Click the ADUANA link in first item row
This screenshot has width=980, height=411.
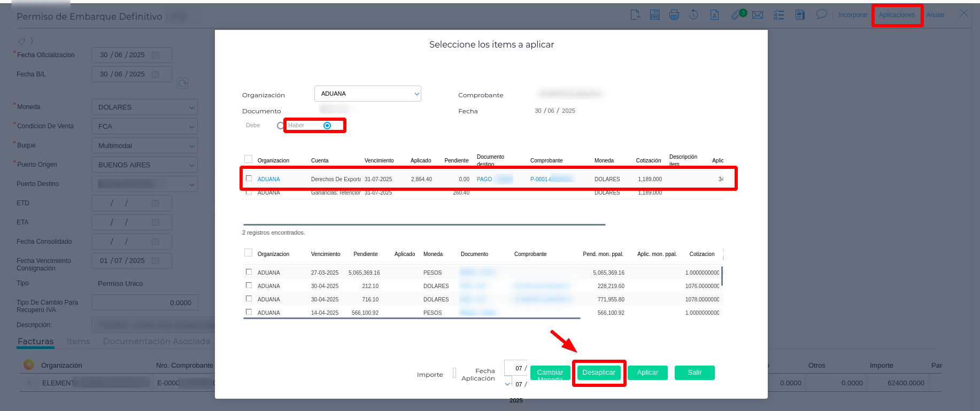[x=269, y=179]
